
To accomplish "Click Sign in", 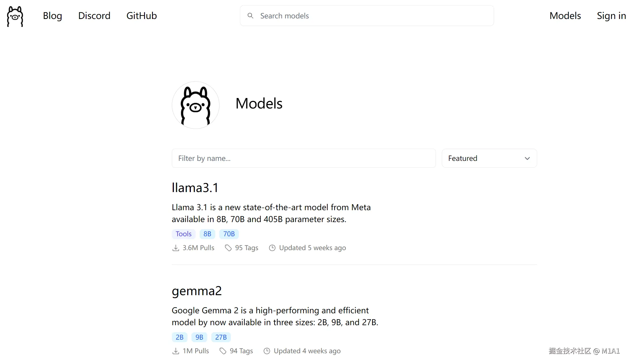I will point(611,16).
